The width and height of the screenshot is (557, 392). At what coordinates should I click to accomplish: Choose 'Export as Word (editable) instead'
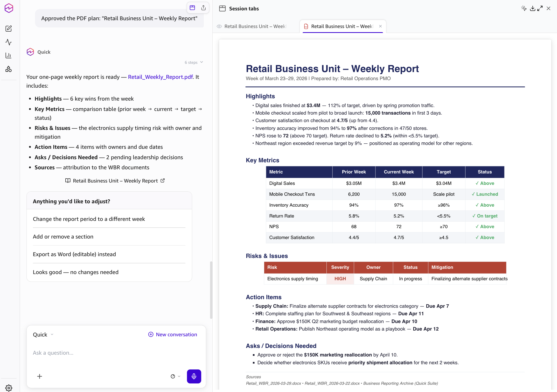point(109,254)
